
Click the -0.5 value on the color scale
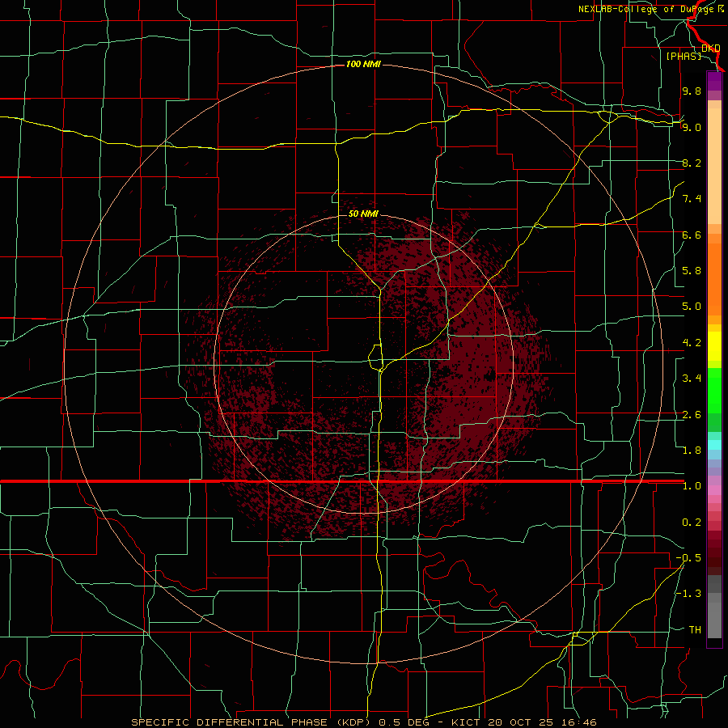click(x=688, y=558)
